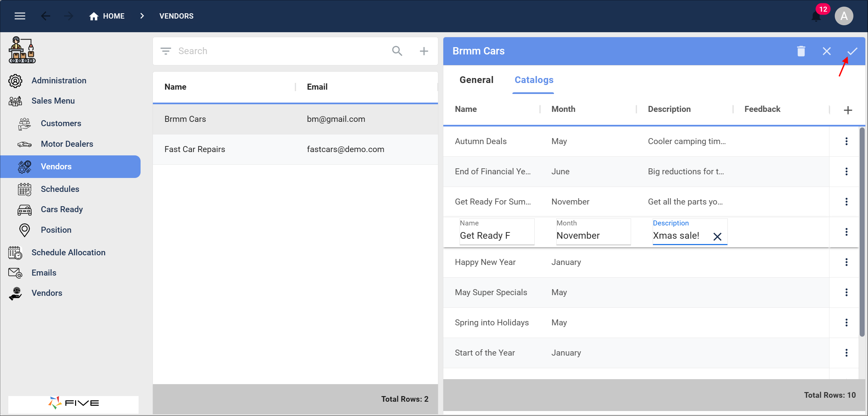Save the form with the checkmark icon

(852, 51)
